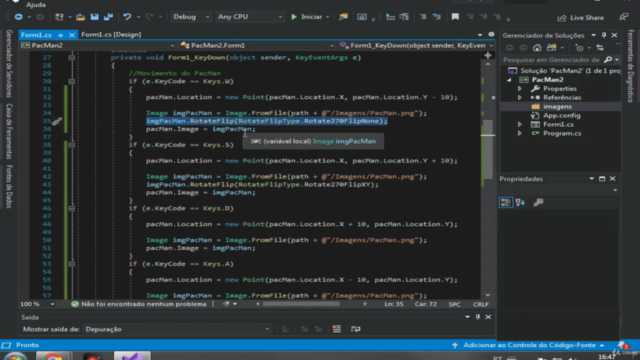Open Chrome from the taskbar
This screenshot has height=360, width=640.
point(53,356)
